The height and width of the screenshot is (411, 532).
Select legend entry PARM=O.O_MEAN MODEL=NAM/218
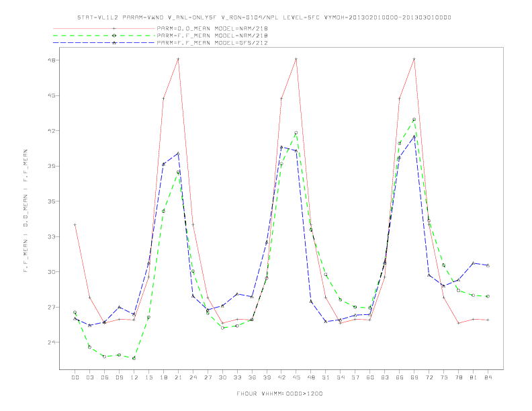(212, 28)
